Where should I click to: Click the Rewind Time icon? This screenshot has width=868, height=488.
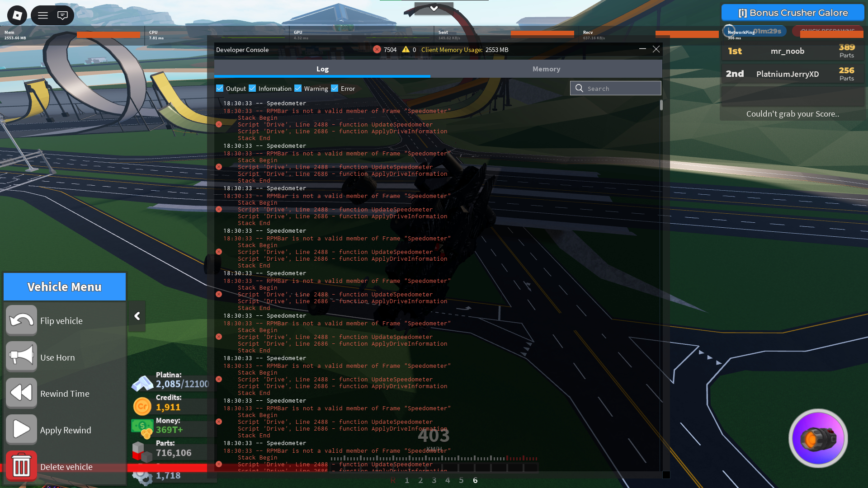pyautogui.click(x=21, y=393)
